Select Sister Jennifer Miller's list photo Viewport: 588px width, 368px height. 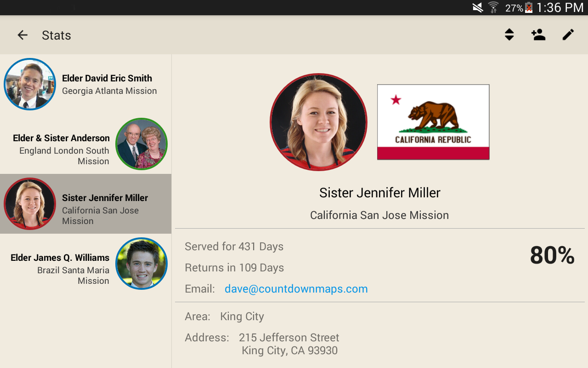(30, 204)
